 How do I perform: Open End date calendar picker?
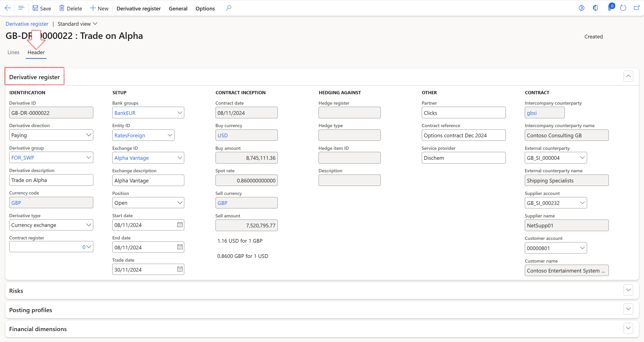(180, 247)
